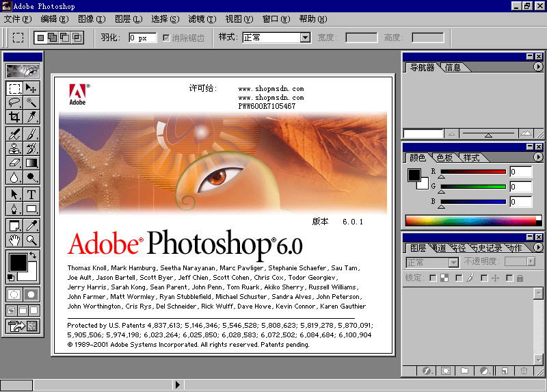
Task: Swap foreground and background colors
Action: tap(33, 255)
